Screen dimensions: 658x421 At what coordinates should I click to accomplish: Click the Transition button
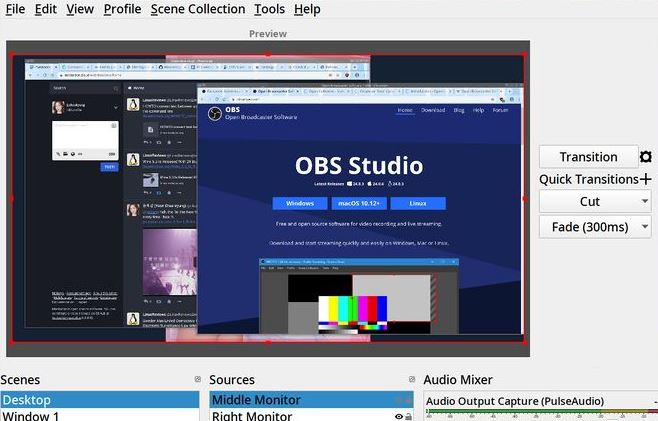point(588,157)
